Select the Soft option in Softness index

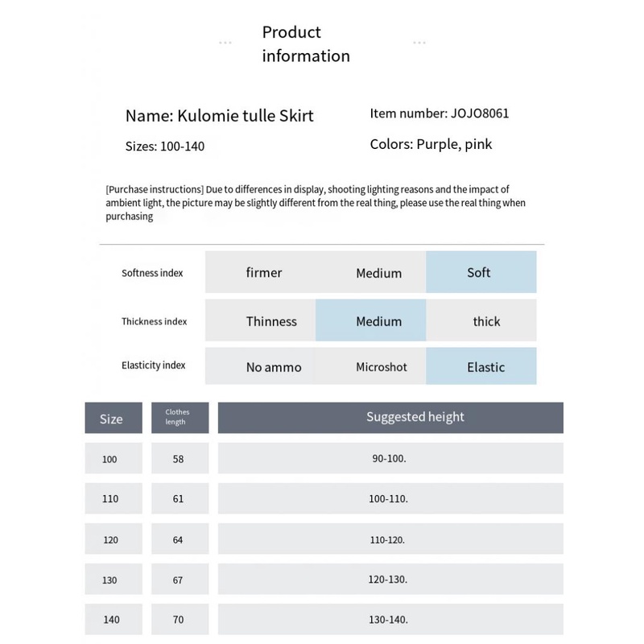(x=481, y=272)
